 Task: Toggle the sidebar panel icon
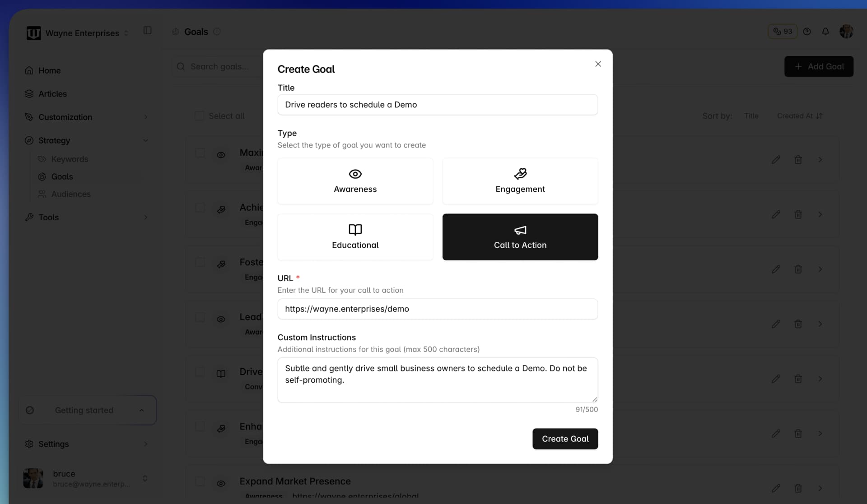click(147, 31)
